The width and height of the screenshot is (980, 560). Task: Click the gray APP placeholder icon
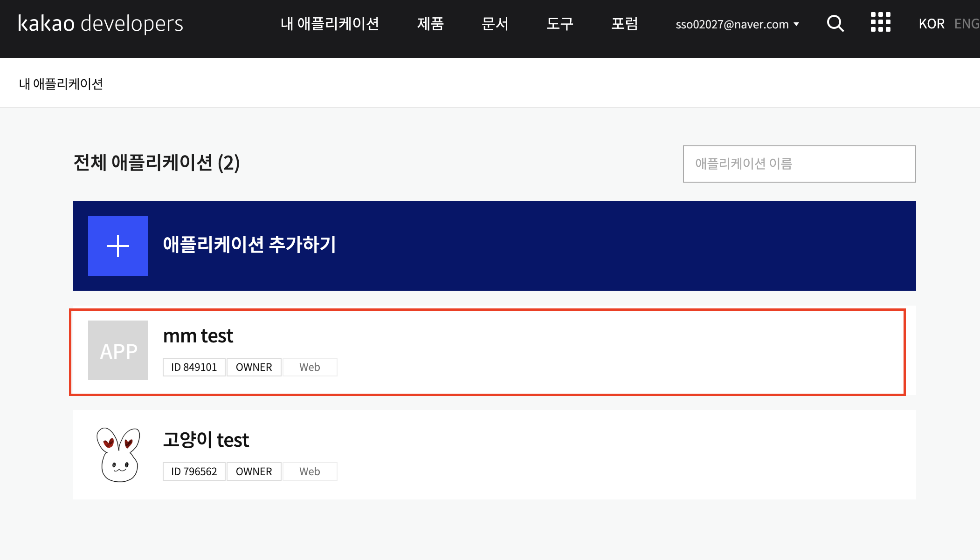118,350
